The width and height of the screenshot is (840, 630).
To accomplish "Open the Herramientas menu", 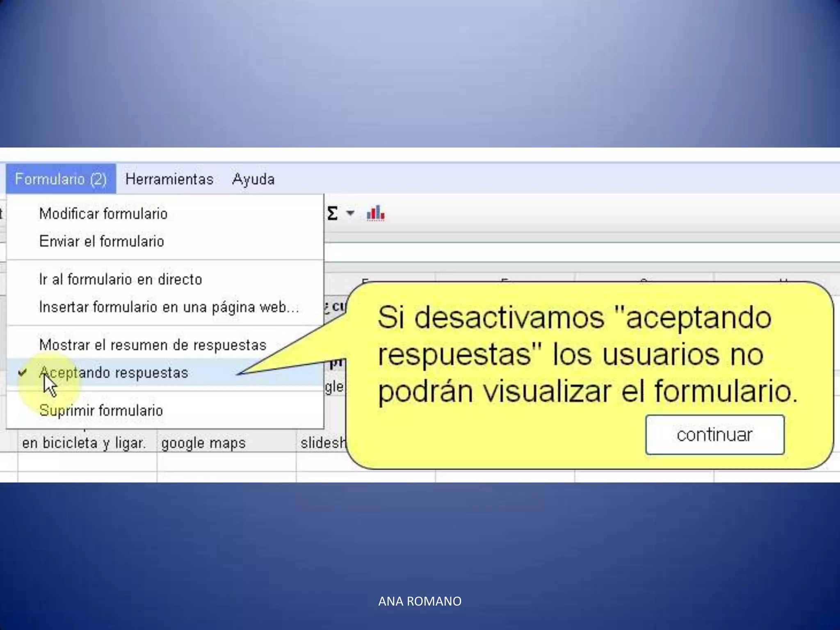I will point(169,179).
